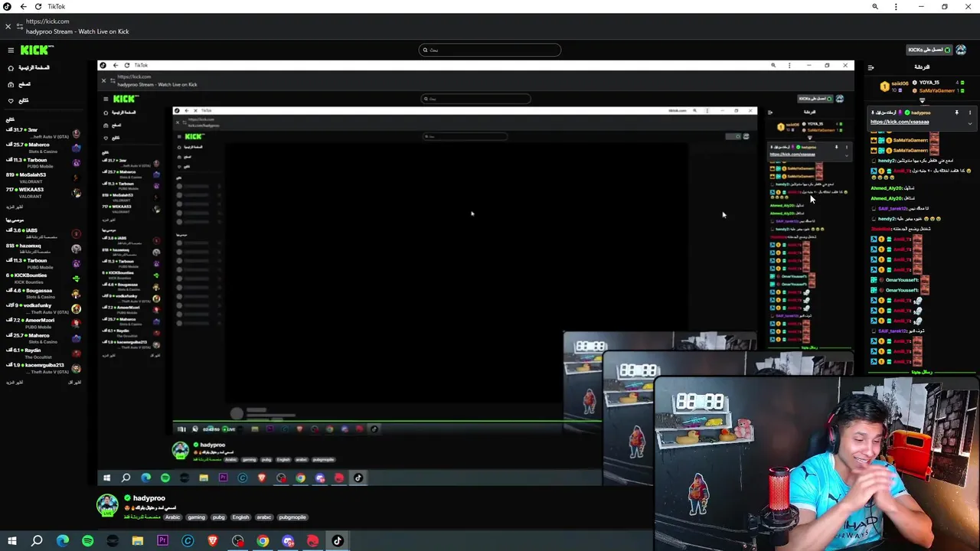Viewport: 980px width, 551px height.
Task: Toggle the pin icon on outermost pinned message
Action: pos(956,112)
